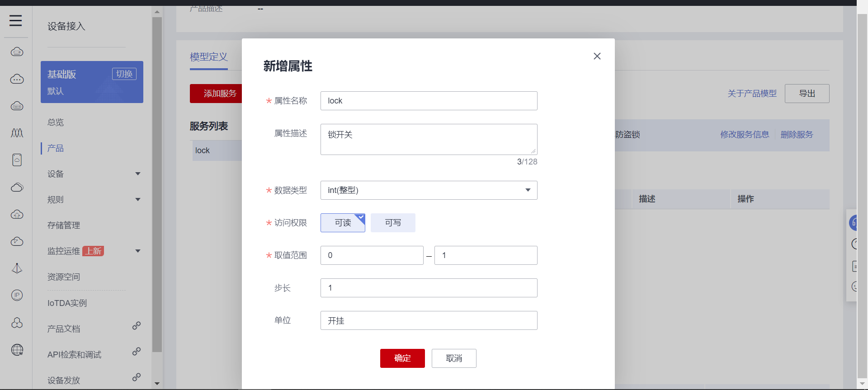This screenshot has width=868, height=390.
Task: Confirm the new property with 确定
Action: [402, 358]
